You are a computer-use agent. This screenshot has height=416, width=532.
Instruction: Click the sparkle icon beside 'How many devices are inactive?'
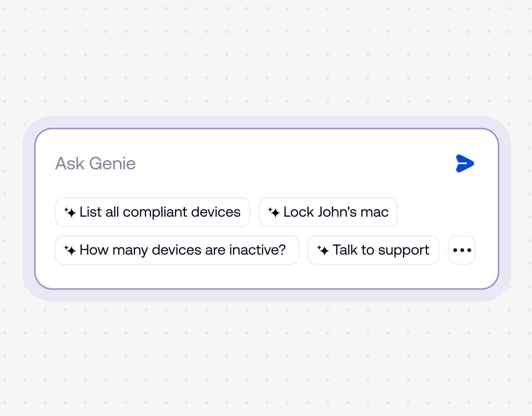tap(71, 250)
